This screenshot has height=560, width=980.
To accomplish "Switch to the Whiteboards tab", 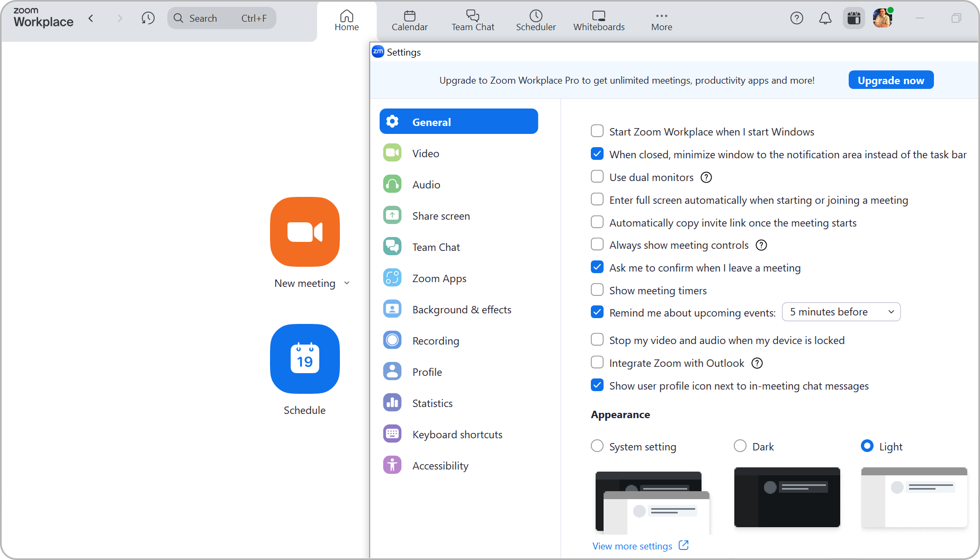I will pyautogui.click(x=598, y=20).
